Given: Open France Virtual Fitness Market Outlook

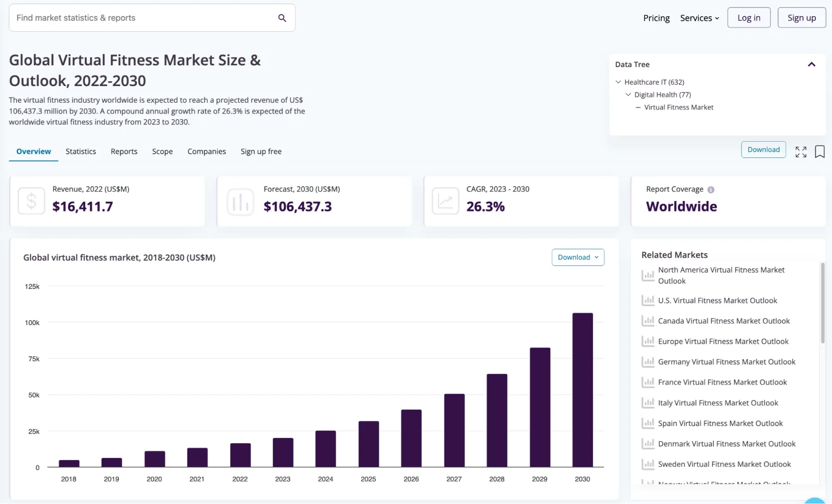Looking at the screenshot, I should 723,382.
